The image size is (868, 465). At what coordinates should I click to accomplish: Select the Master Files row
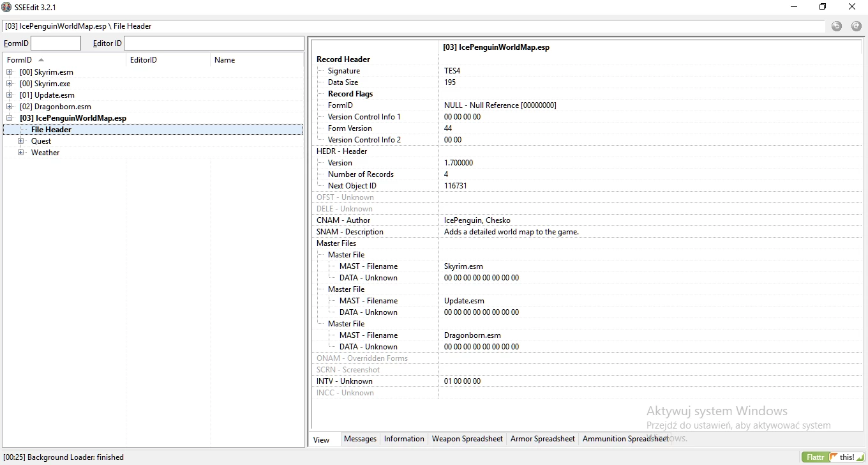click(x=586, y=243)
